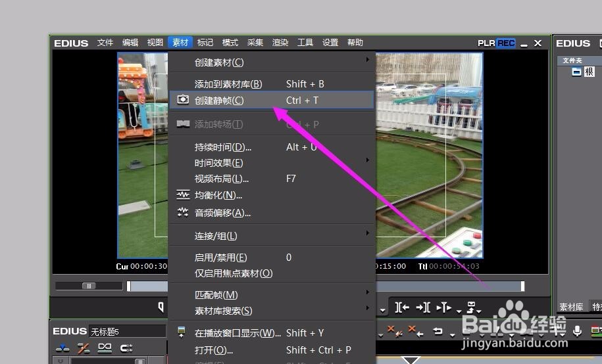Viewport: 602px width, 364px height.
Task: Choose 打开(O)... menu entry
Action: (272, 350)
